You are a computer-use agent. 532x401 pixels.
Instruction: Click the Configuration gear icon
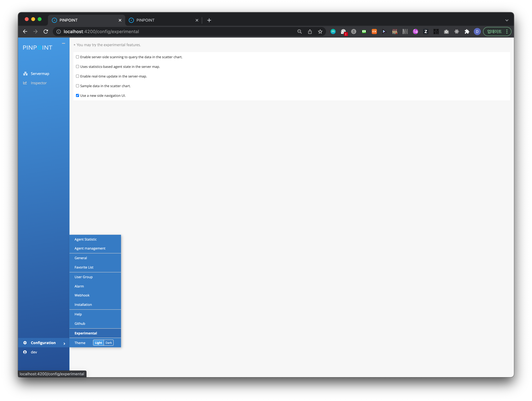point(25,343)
